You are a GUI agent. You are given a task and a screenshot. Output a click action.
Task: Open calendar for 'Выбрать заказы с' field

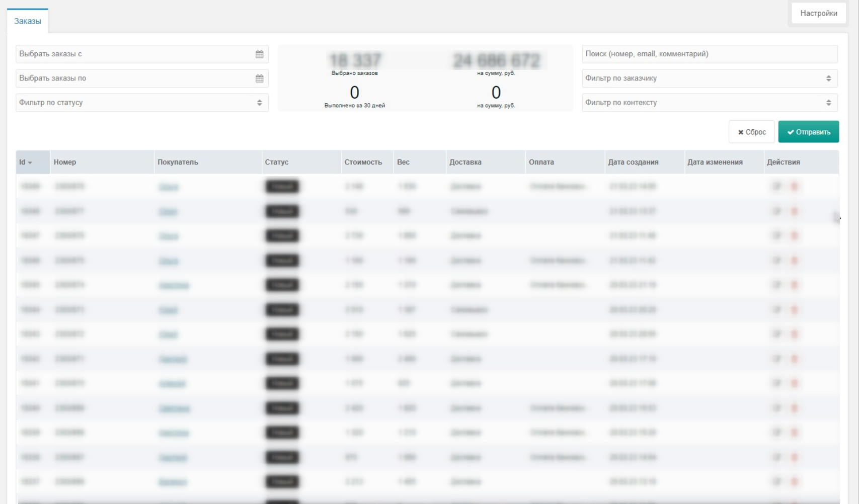click(259, 54)
